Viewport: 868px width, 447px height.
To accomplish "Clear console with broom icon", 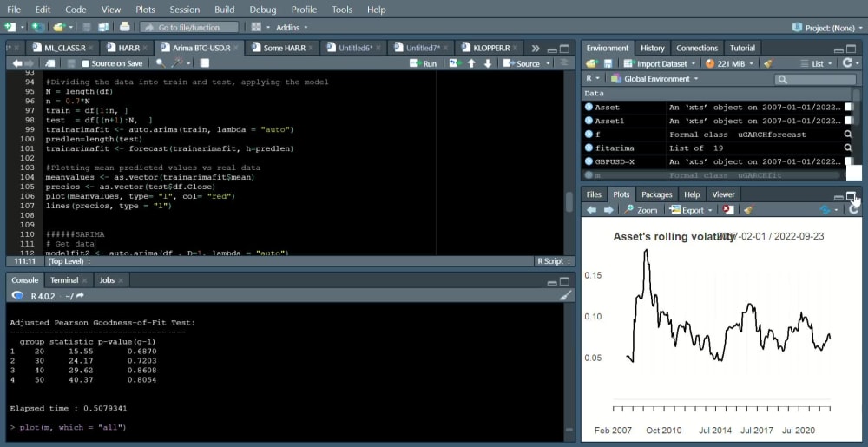I will (565, 296).
